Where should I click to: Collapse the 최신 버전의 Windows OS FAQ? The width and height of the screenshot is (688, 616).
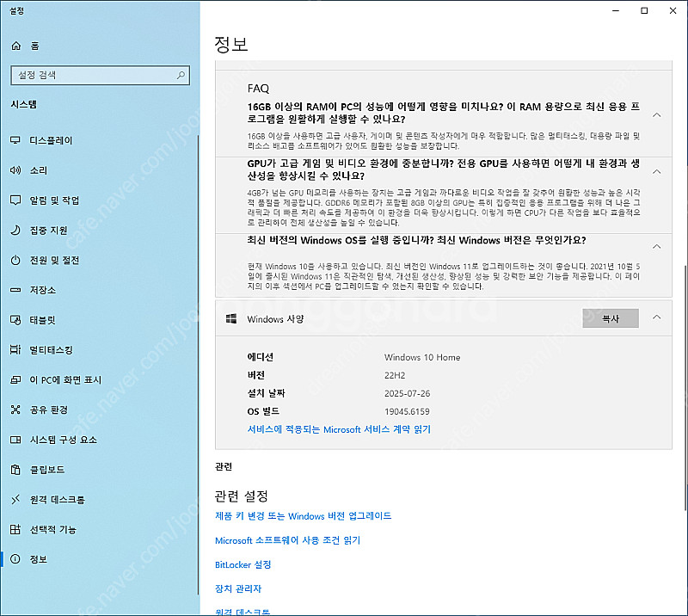656,246
